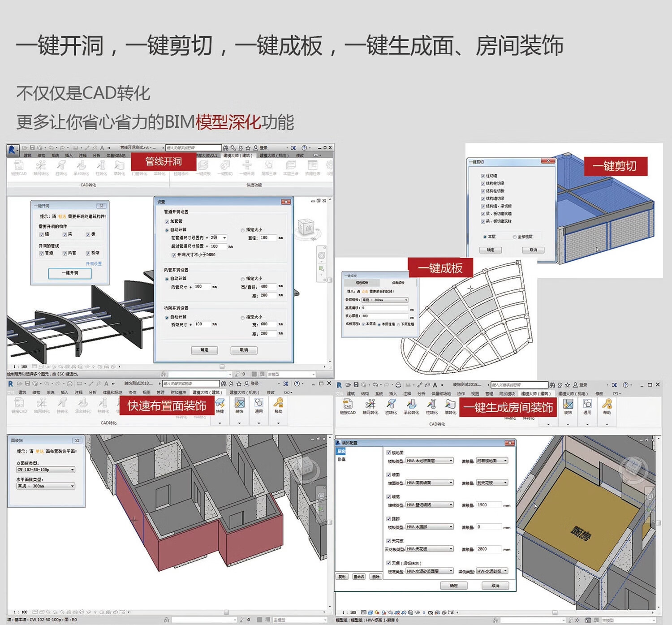Toggle 全部楼层 radio in 一键剪切 dialog

click(514, 237)
